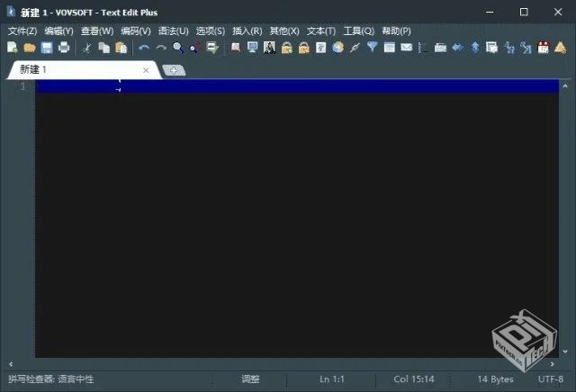Save the document using the floppy disk icon

47,48
